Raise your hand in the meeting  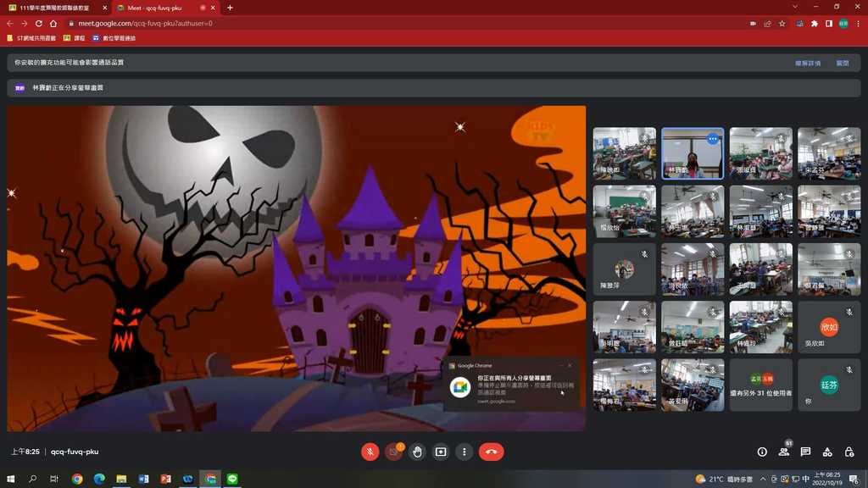(x=417, y=452)
